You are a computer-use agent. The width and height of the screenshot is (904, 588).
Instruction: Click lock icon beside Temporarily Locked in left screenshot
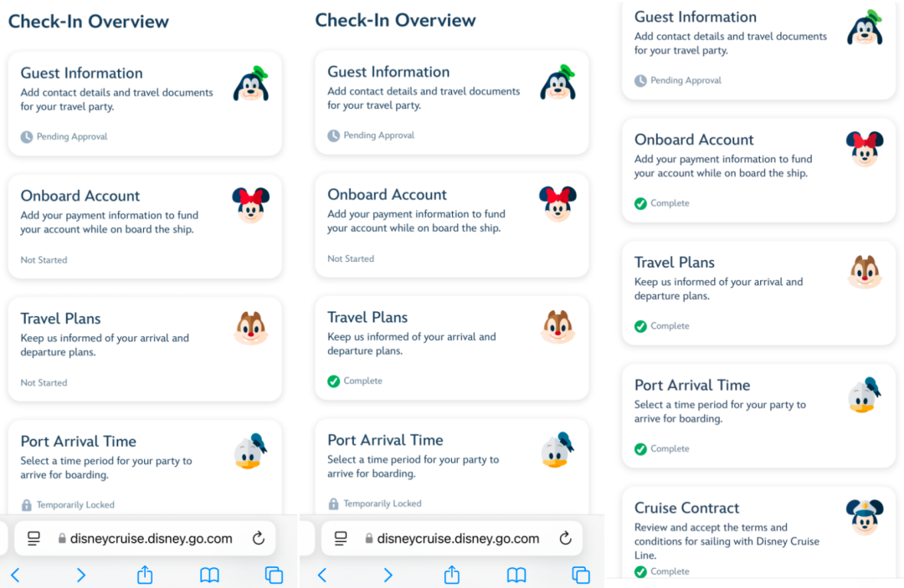[27, 505]
